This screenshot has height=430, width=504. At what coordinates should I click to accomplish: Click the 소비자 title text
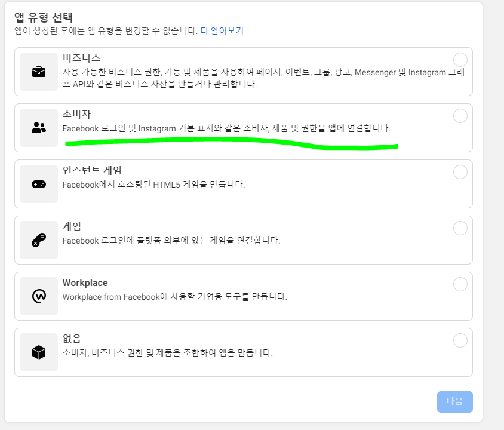tap(76, 114)
